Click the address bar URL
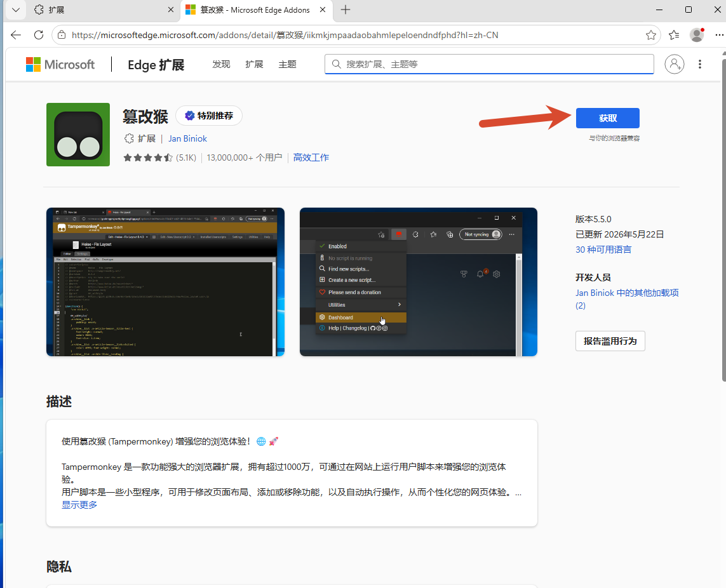This screenshot has height=588, width=726. point(285,35)
